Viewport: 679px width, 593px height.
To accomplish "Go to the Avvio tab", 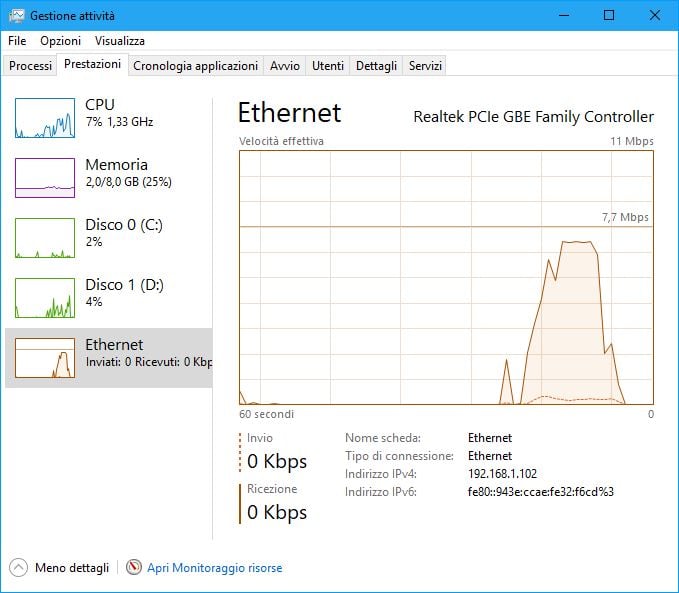I will pos(285,66).
